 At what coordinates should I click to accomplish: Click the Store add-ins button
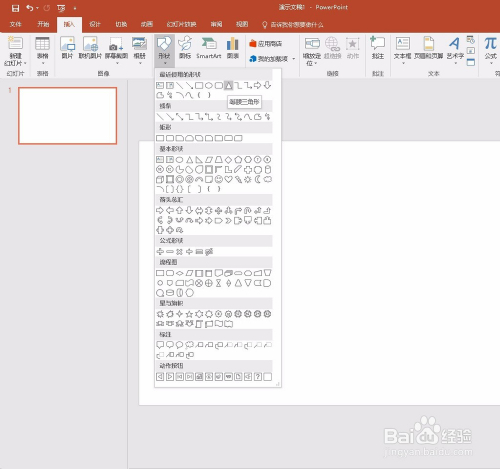(x=266, y=44)
